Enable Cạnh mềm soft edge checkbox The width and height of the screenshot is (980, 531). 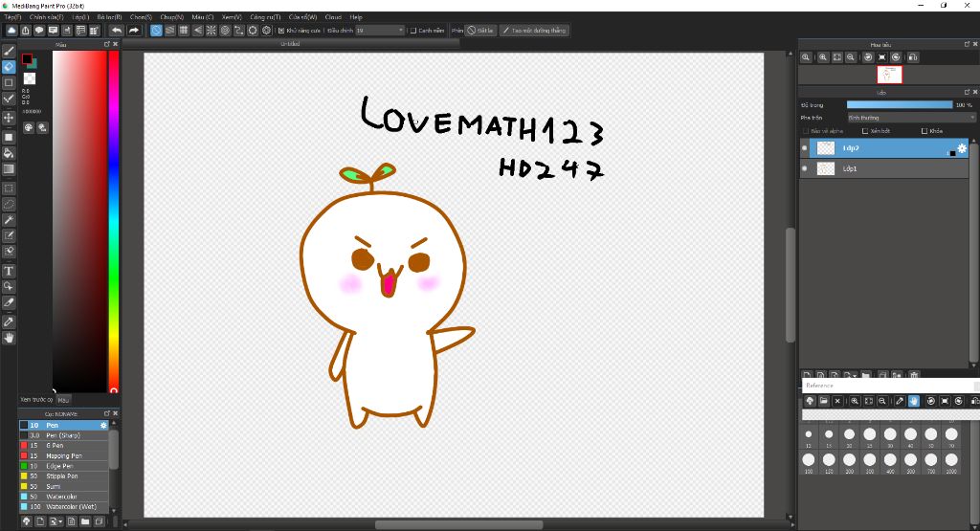(x=413, y=31)
